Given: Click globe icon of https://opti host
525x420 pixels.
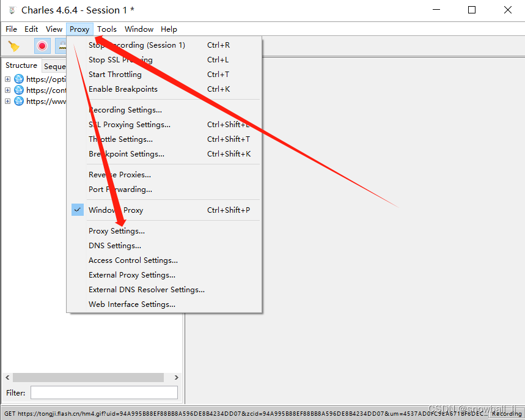Looking at the screenshot, I should click(x=19, y=79).
